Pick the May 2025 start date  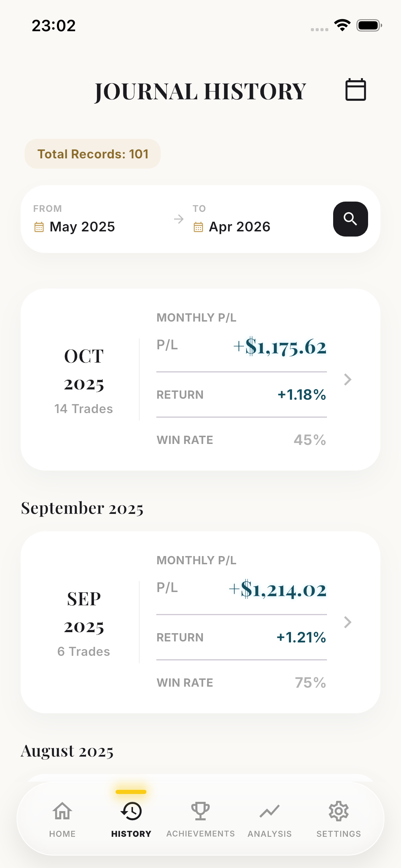click(x=82, y=227)
